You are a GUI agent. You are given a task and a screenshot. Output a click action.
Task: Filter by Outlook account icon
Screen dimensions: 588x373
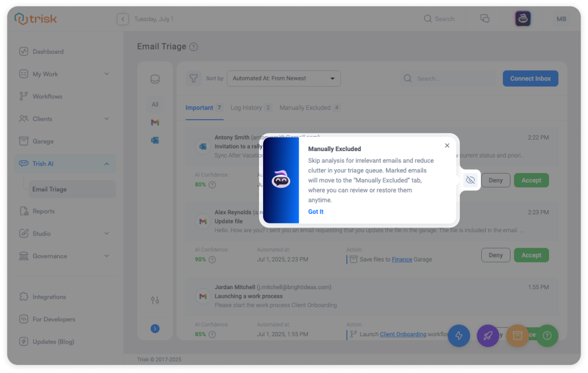tap(155, 140)
